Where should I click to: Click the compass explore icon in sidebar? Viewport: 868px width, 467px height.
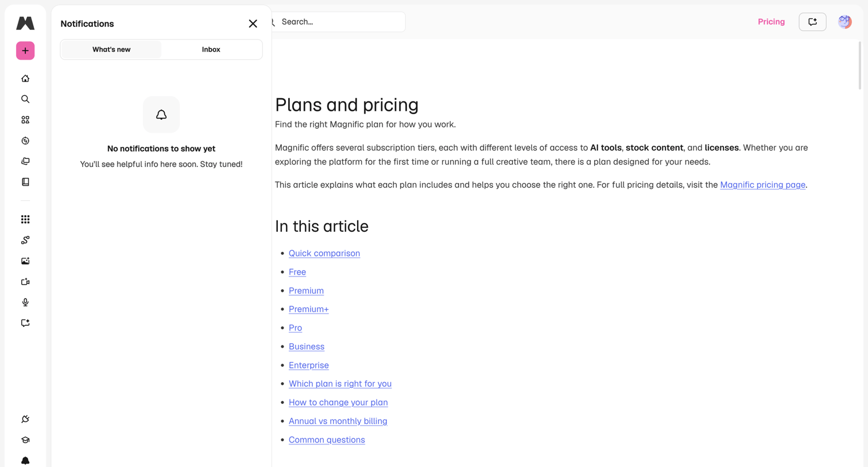(25, 141)
